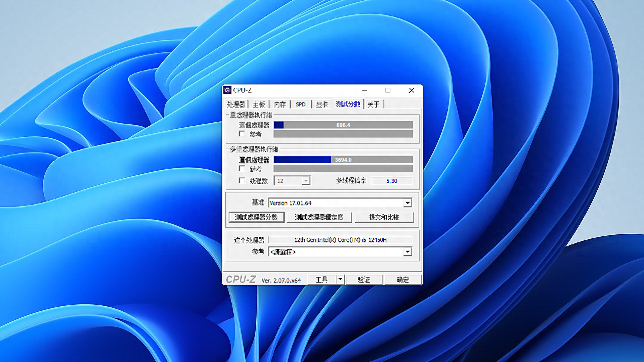This screenshot has height=362, width=644.
Task: Click the empty multi-thread reference bar
Action: click(x=343, y=169)
